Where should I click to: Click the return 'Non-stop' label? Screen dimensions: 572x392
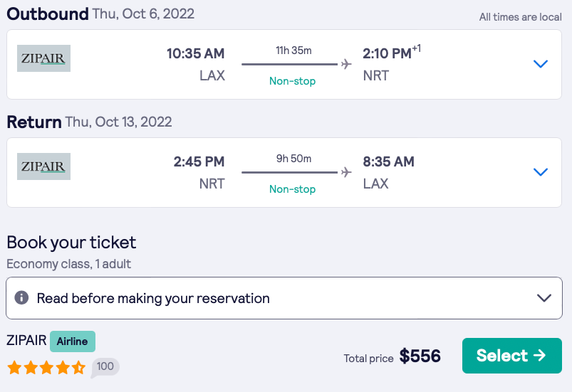tap(292, 189)
